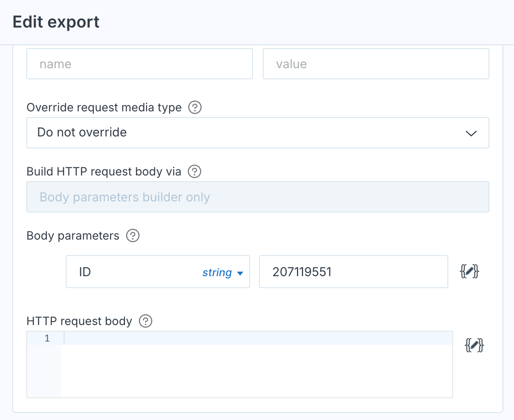
Task: Click the Edit export heading
Action: (56, 22)
